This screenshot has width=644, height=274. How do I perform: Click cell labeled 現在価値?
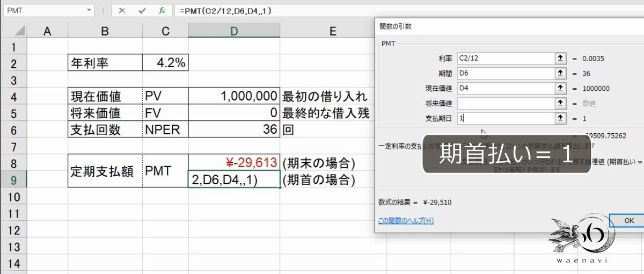105,97
